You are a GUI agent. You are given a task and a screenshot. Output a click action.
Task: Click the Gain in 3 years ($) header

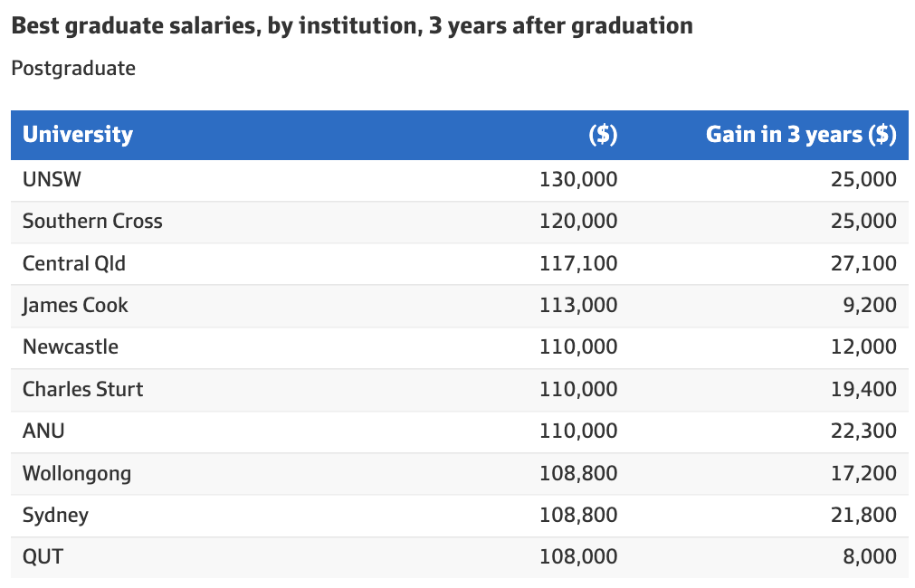(801, 135)
